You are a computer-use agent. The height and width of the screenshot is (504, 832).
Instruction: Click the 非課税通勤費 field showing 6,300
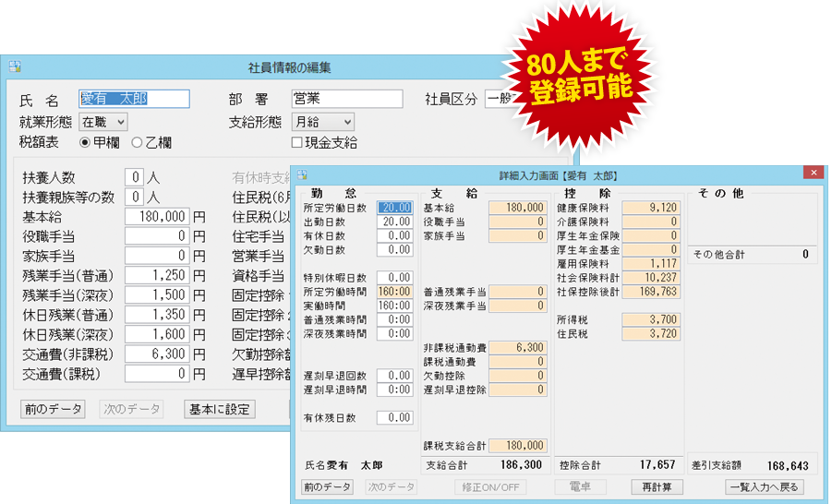pyautogui.click(x=518, y=347)
